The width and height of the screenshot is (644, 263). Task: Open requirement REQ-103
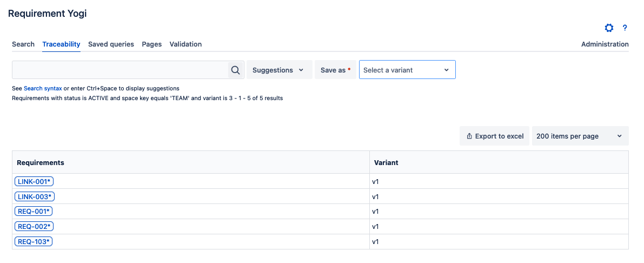[34, 241]
